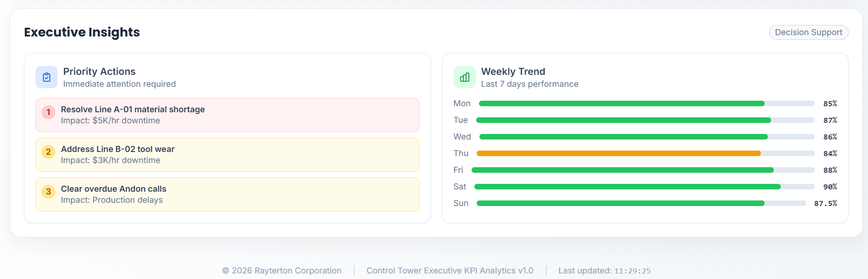The width and height of the screenshot is (868, 279).
Task: Click the Priority Actions clipboard icon
Action: (x=47, y=77)
